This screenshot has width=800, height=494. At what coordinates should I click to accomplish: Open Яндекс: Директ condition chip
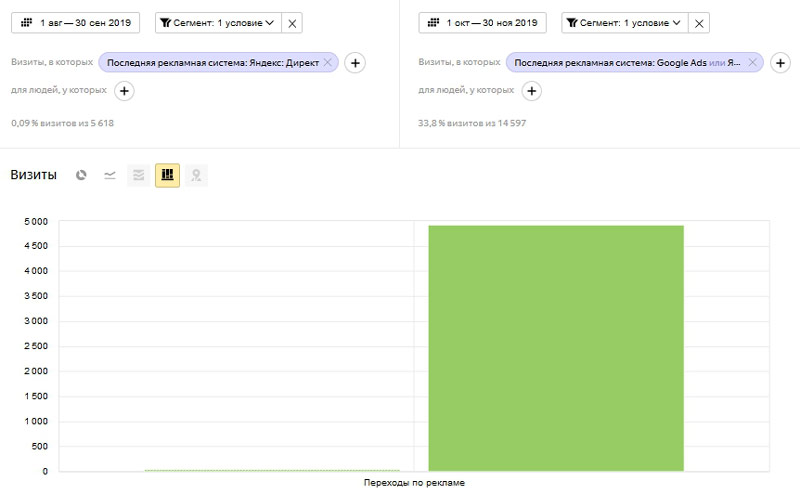click(x=212, y=62)
